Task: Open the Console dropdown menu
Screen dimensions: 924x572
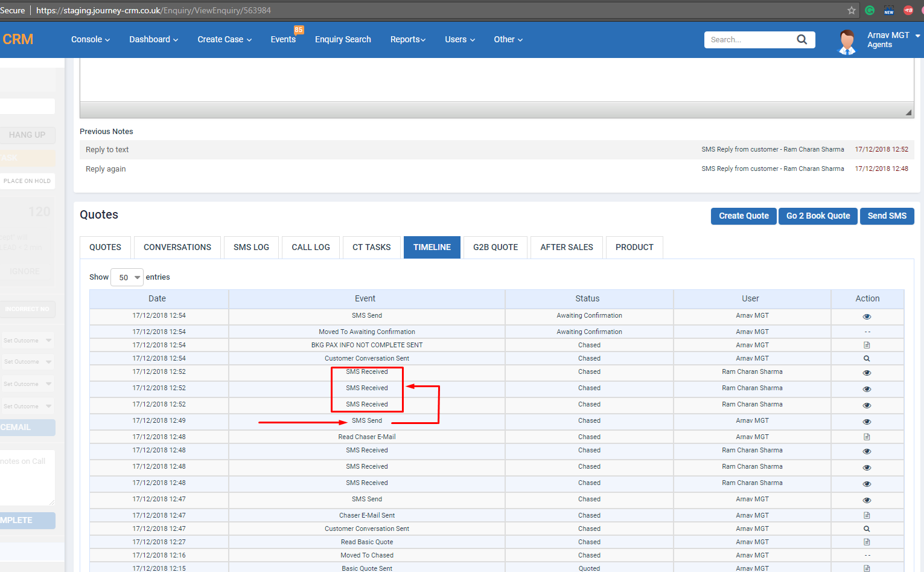Action: pyautogui.click(x=91, y=39)
